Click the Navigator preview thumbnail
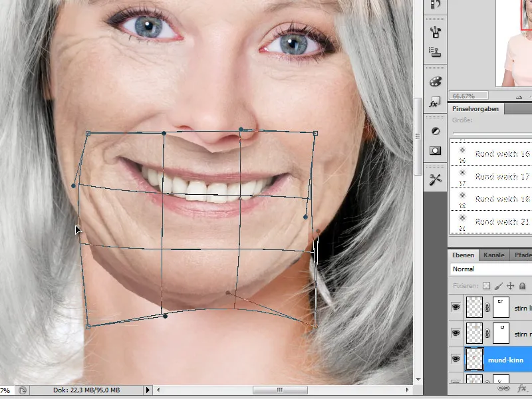Screen dimensions: 532x399 click(513, 43)
